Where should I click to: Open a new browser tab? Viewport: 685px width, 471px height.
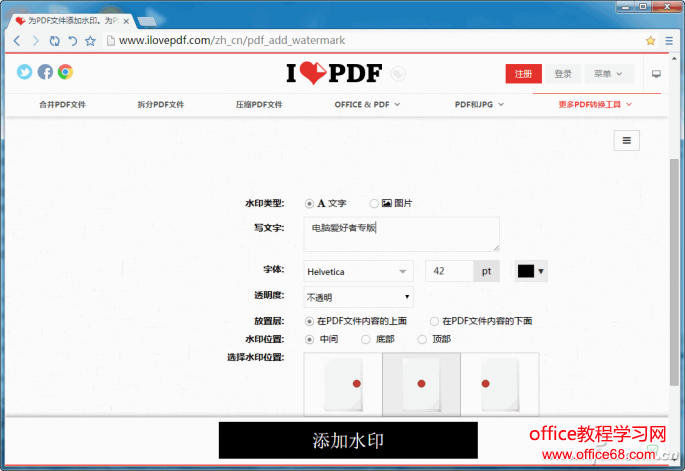point(147,21)
